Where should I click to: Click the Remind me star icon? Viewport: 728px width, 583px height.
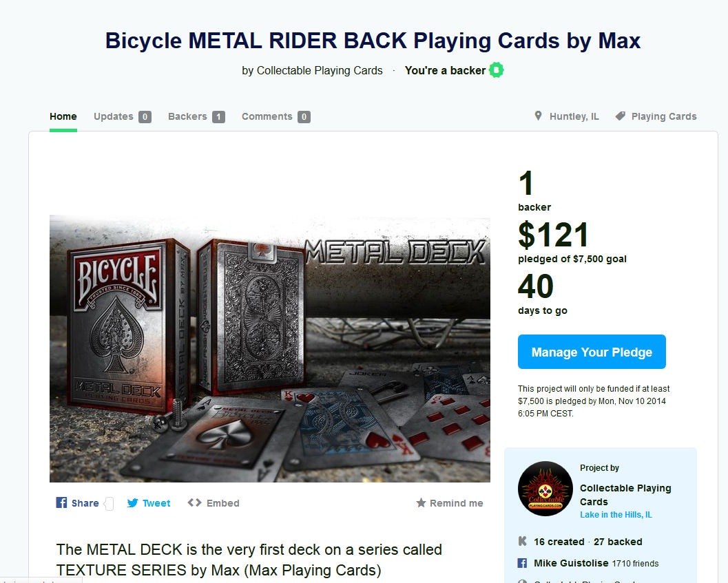pos(421,503)
